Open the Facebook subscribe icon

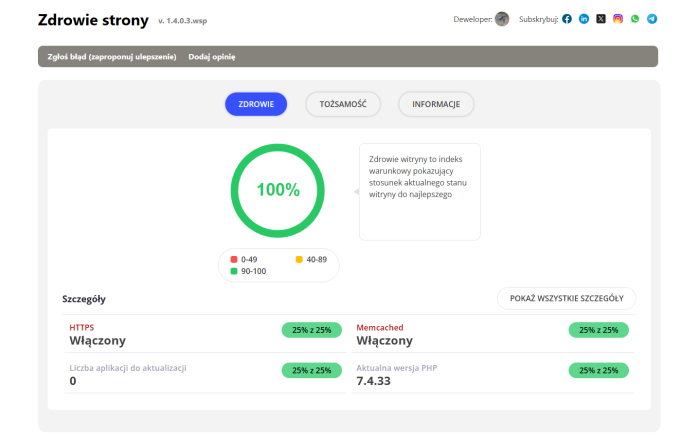tap(567, 19)
